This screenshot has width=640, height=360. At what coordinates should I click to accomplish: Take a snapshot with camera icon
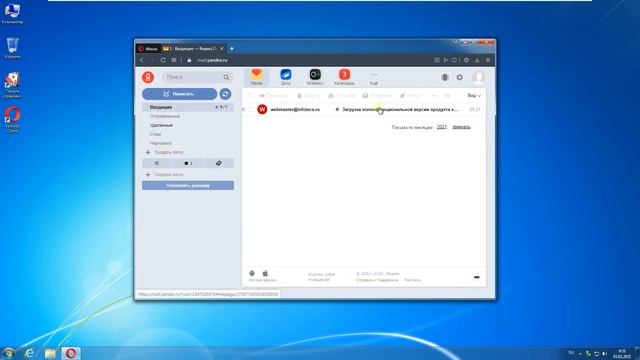(x=437, y=60)
